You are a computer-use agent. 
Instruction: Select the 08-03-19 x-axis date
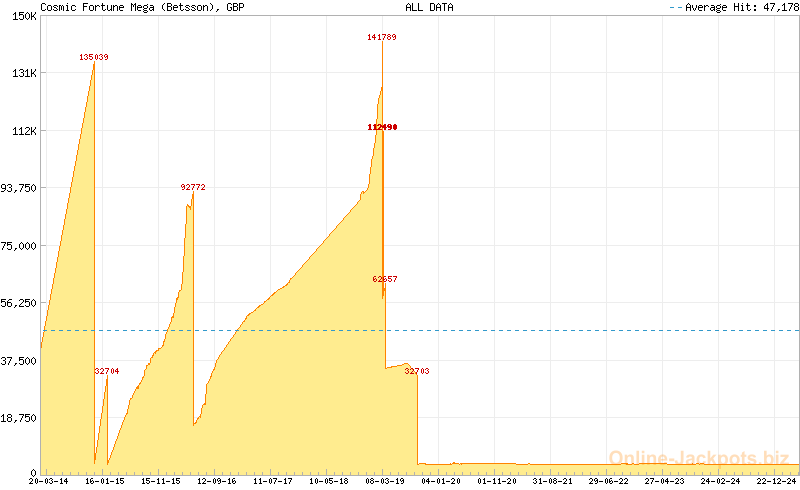coord(385,481)
